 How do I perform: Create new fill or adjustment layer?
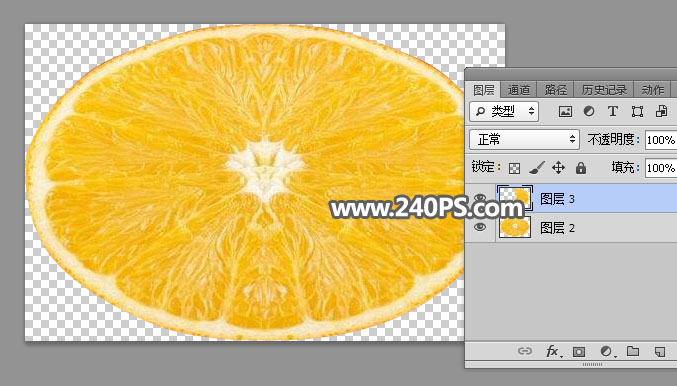[607, 351]
